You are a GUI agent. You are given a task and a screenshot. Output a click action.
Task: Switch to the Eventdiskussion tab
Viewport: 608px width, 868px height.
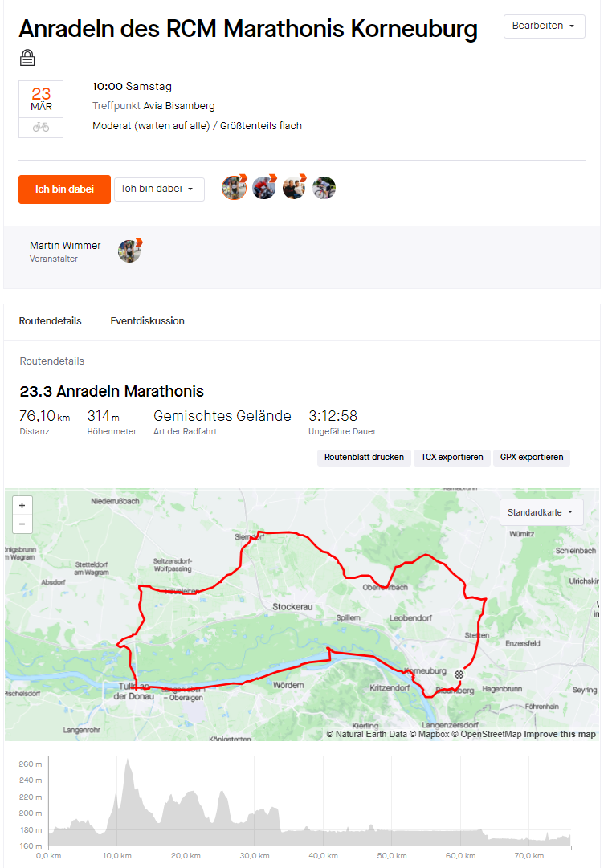(x=147, y=321)
